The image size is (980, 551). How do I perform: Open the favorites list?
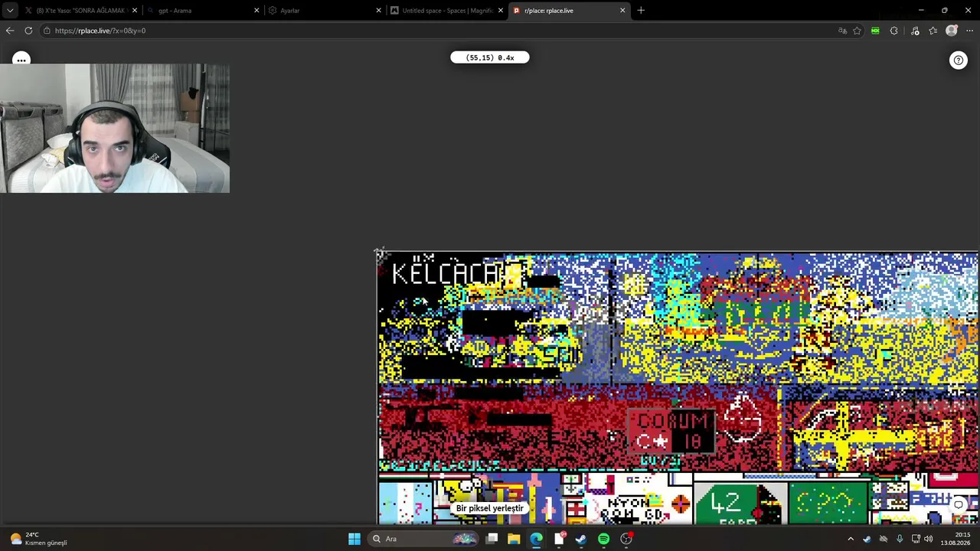click(933, 31)
